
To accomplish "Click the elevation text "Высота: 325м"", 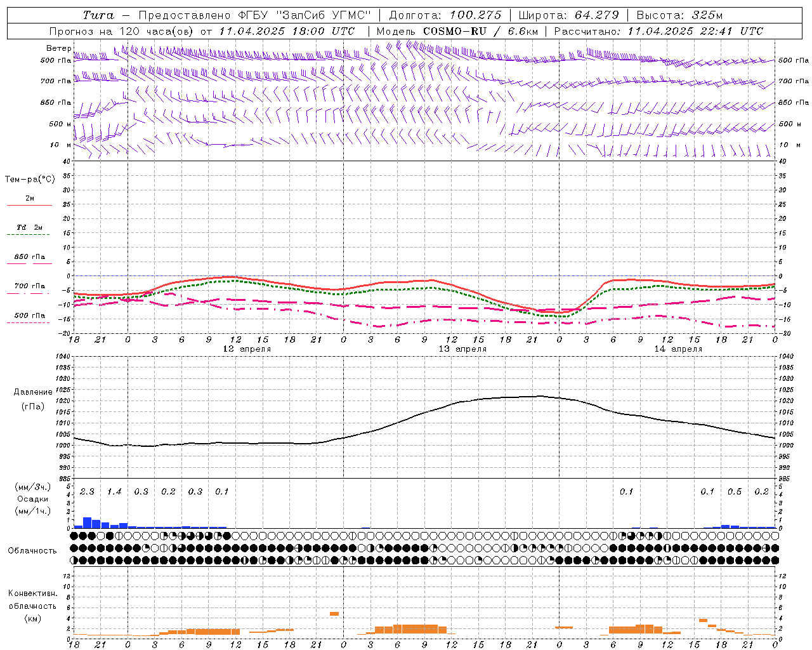I will tap(679, 15).
